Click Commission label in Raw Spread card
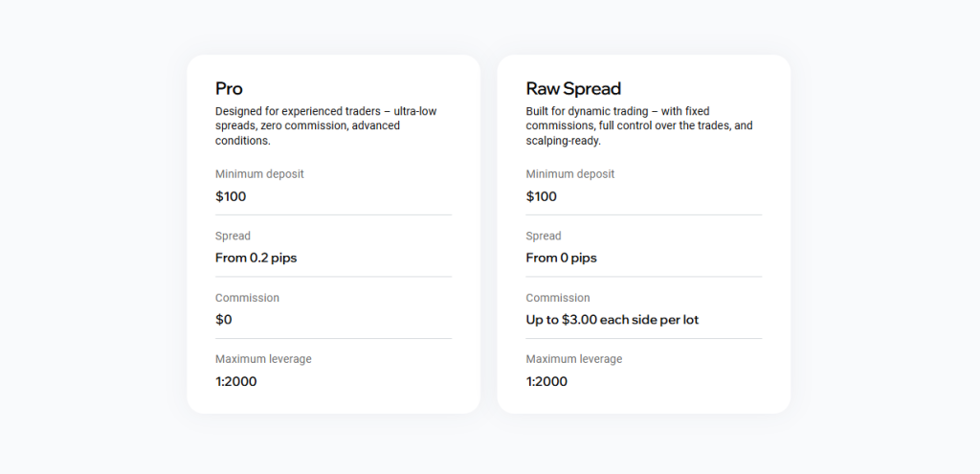 558,298
